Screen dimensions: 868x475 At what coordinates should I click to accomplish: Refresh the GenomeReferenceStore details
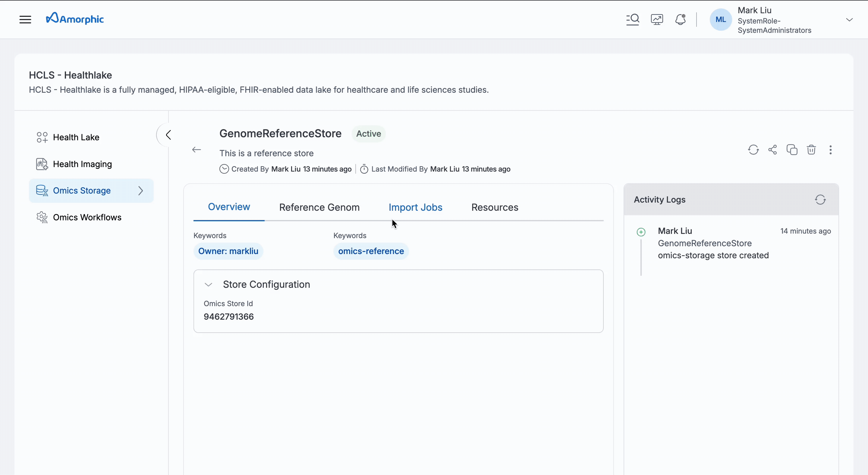pyautogui.click(x=753, y=150)
